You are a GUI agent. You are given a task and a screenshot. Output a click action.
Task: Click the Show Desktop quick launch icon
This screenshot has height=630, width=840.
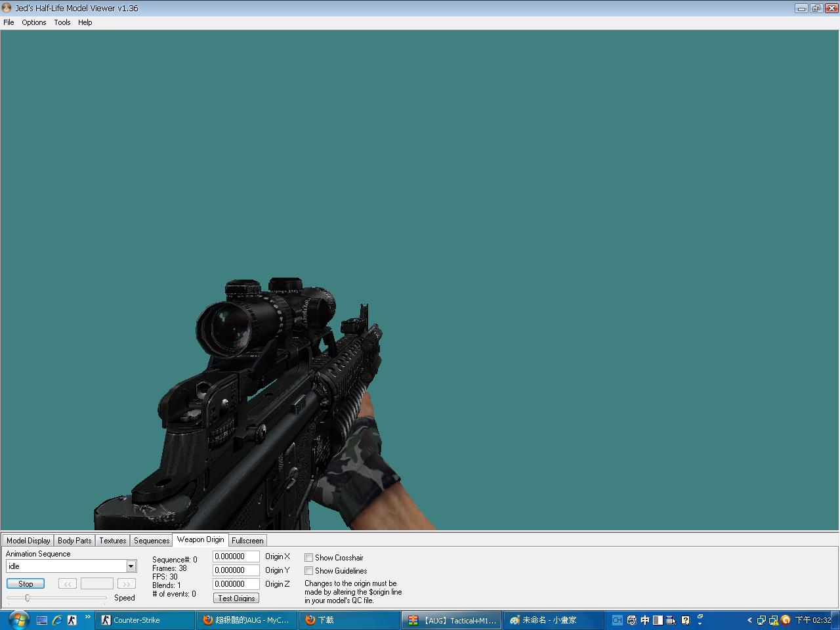[x=42, y=620]
